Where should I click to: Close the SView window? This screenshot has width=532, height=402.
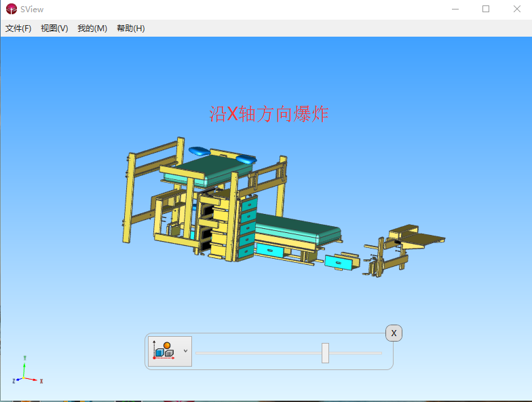(516, 10)
